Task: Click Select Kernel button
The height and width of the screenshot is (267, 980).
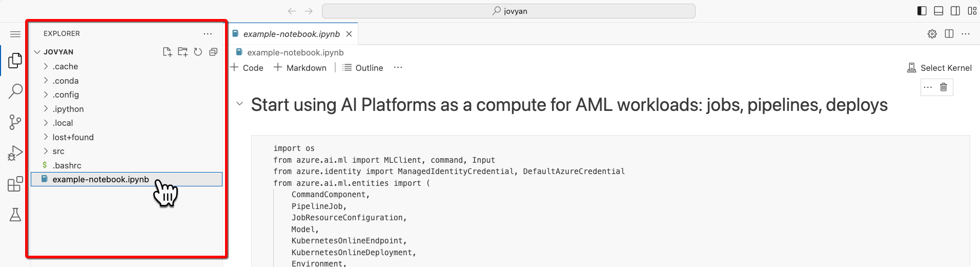Action: click(940, 68)
